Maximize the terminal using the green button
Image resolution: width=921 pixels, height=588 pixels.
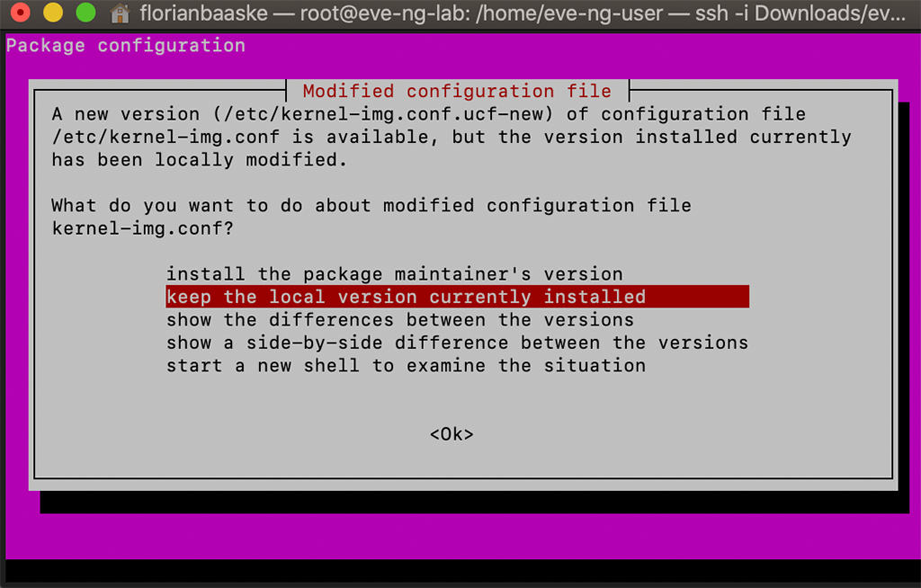pyautogui.click(x=85, y=13)
